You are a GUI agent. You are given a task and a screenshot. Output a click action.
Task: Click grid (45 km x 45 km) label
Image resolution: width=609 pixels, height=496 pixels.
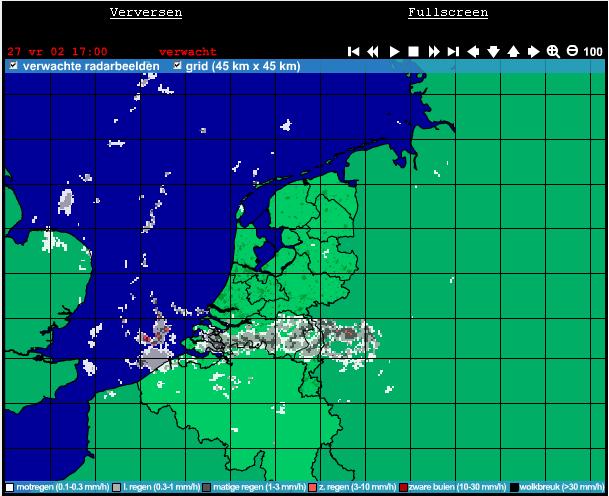(x=243, y=66)
